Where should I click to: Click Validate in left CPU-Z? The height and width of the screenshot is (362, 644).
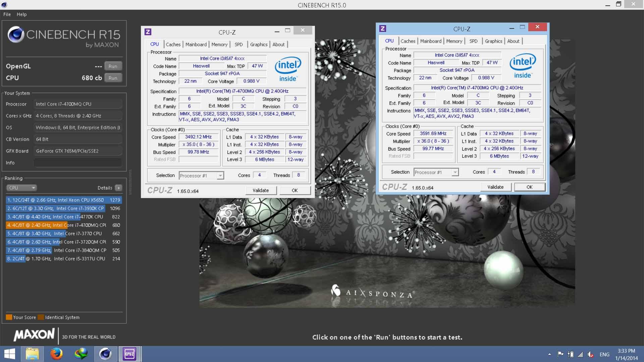[261, 190]
